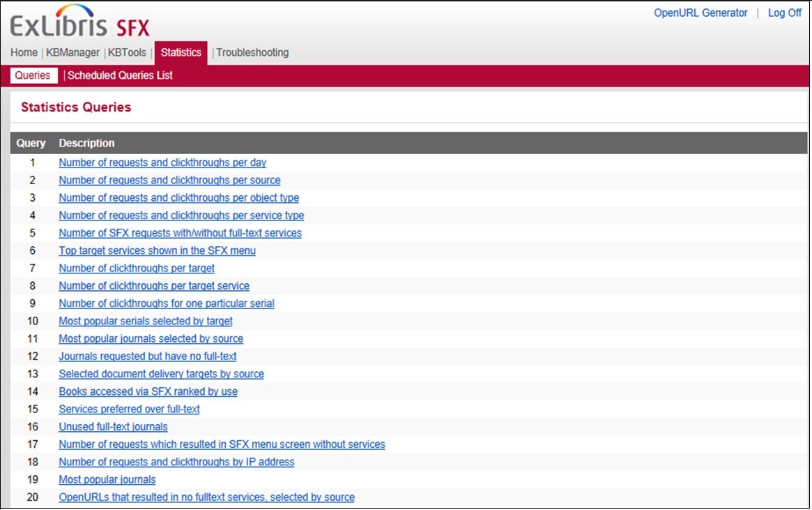Select the Statistics tab

tap(181, 53)
